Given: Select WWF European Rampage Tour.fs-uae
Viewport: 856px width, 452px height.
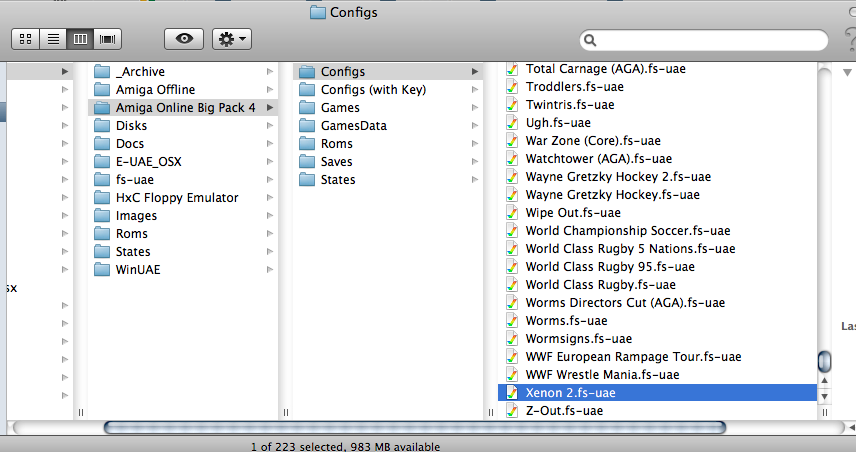Looking at the screenshot, I should (x=657, y=357).
